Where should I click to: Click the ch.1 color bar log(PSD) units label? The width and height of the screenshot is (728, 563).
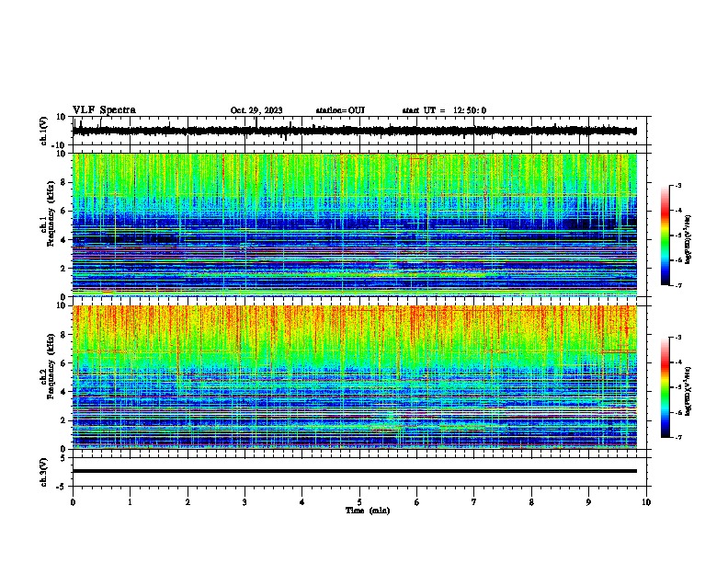(x=688, y=239)
